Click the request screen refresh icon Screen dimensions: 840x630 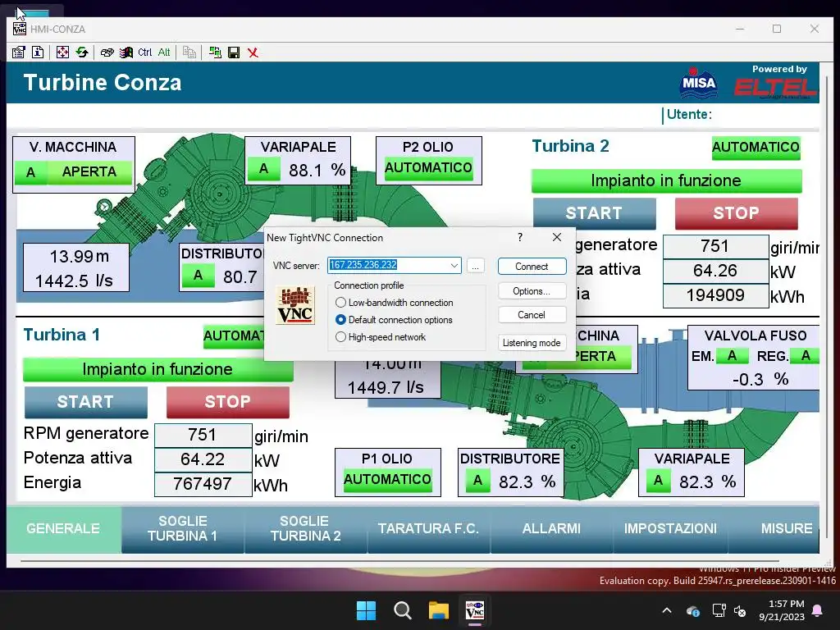[x=82, y=52]
